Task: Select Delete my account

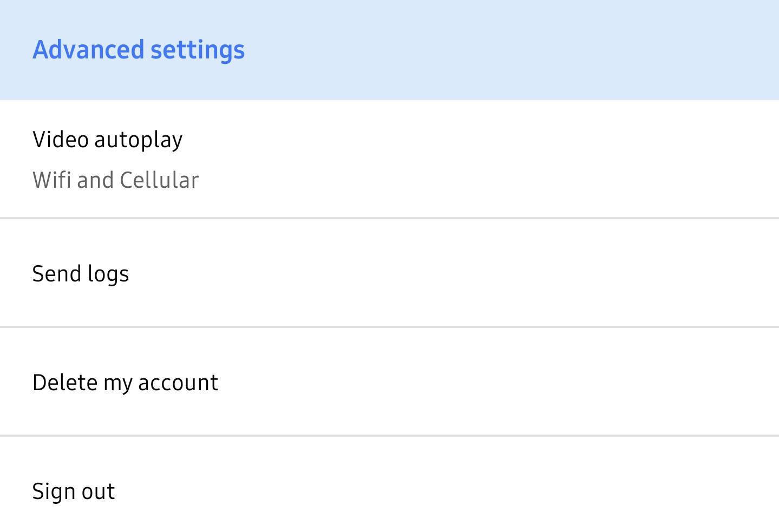Action: pos(389,382)
